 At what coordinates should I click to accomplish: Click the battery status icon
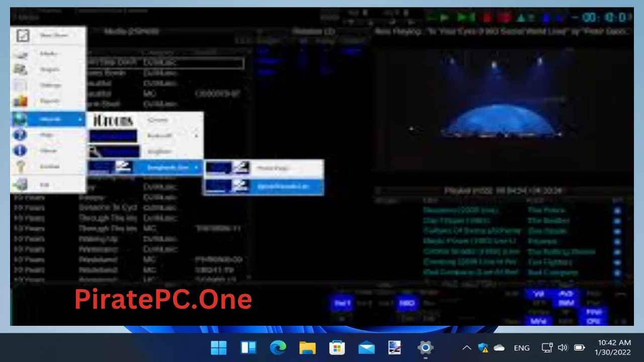point(579,348)
